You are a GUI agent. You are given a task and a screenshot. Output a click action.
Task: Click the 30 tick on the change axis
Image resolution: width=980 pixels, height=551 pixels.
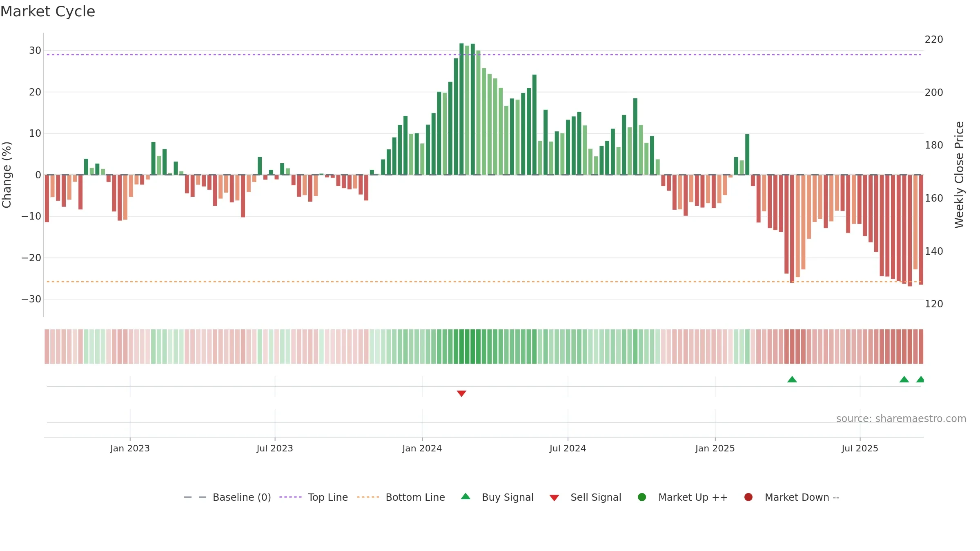coord(35,51)
